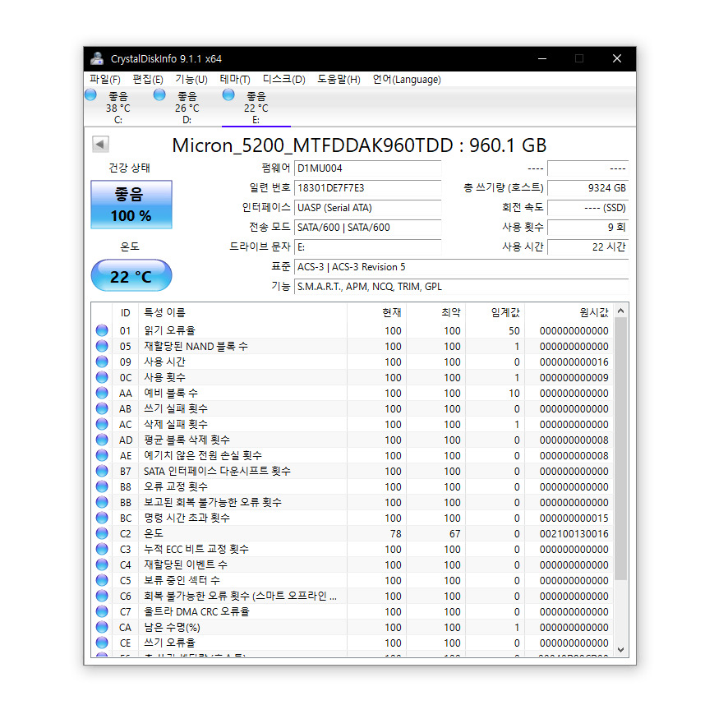Click the drive letter field E:
Screen dimensions: 728x728
tap(368, 247)
